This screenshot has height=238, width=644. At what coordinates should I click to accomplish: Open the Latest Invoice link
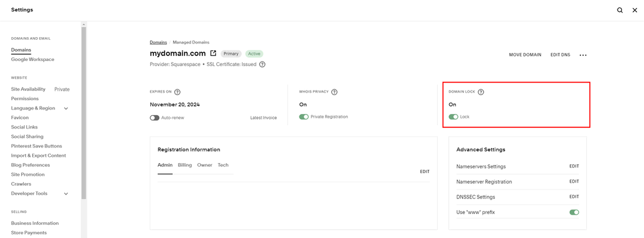(x=264, y=118)
